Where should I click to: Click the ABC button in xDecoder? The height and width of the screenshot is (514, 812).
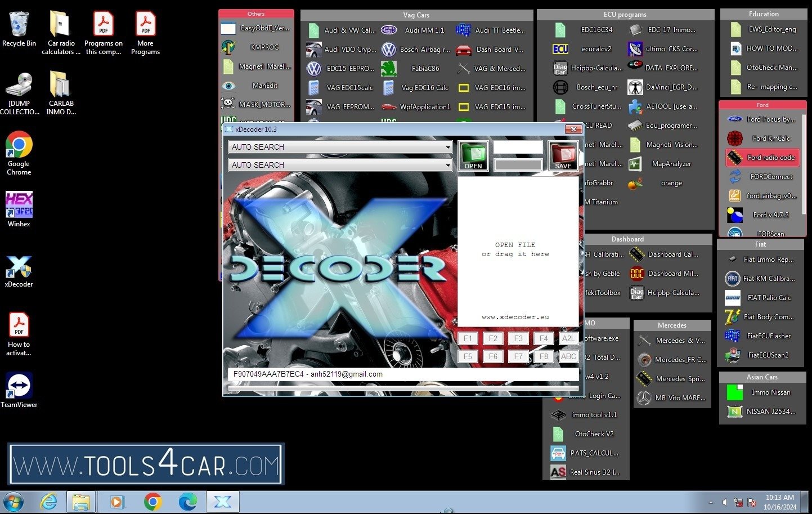coord(568,356)
